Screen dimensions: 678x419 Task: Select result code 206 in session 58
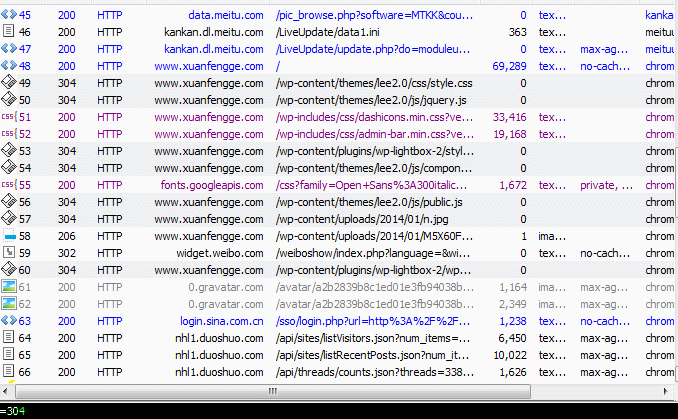point(67,236)
